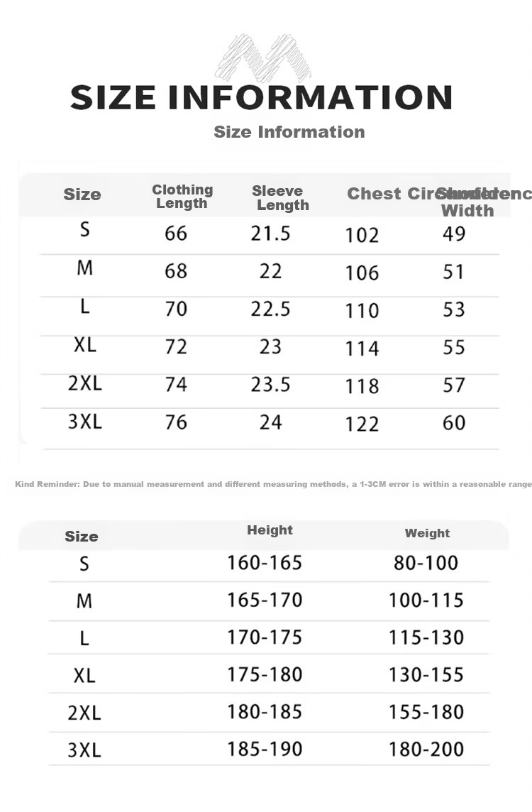Click shoulder width value 60
The height and width of the screenshot is (812, 532).
coord(454,422)
